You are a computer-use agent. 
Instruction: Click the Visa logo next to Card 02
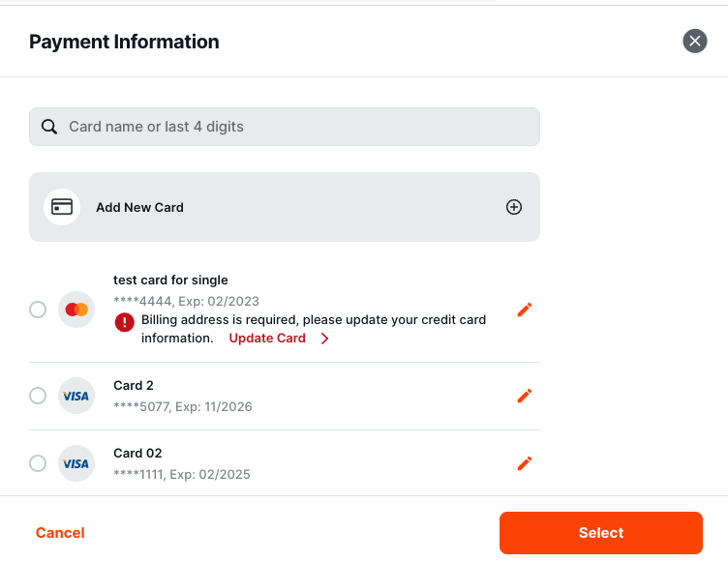tap(76, 463)
